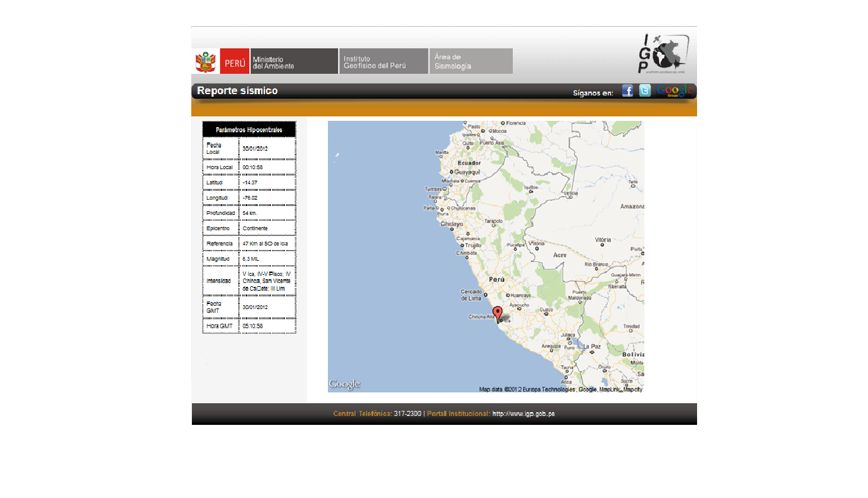This screenshot has width=868, height=498.
Task: Click the Área de Sismología banner
Action: [471, 62]
